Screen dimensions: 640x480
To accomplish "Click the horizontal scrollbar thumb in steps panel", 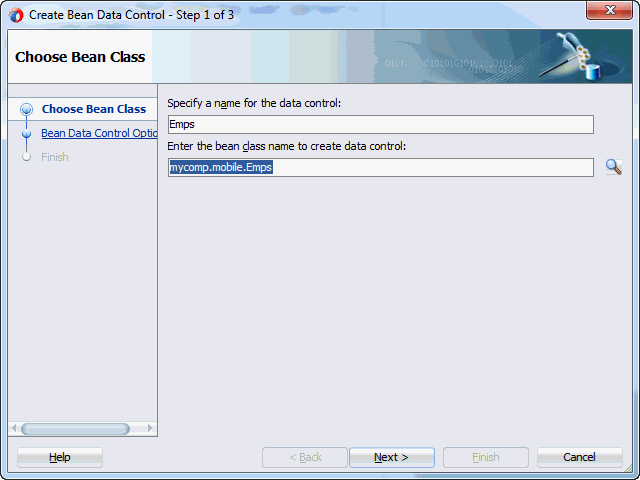I will [x=76, y=429].
